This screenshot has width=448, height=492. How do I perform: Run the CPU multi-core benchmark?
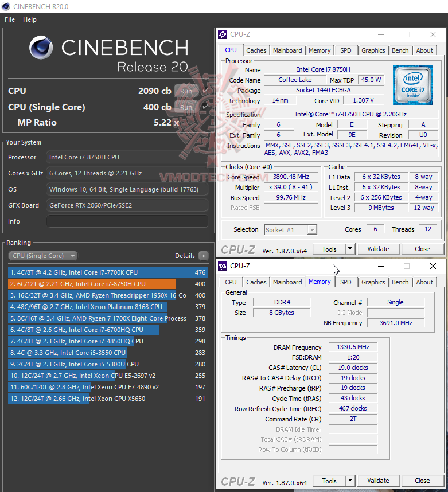pyautogui.click(x=186, y=91)
